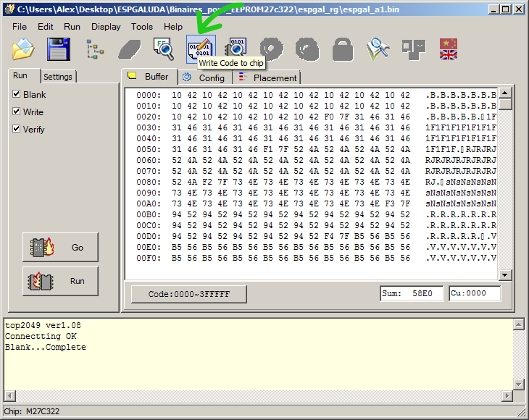Switch to the Config tab
This screenshot has height=420, width=529.
(x=204, y=77)
